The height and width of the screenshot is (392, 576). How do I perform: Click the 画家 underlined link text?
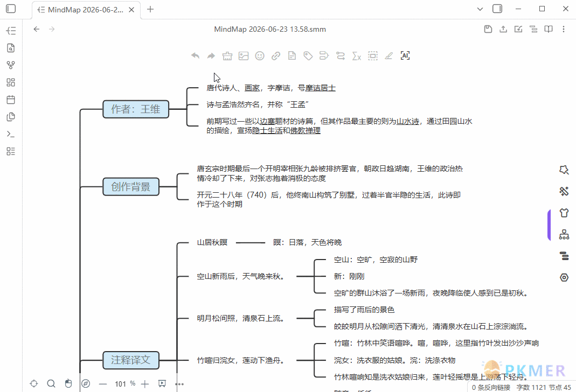click(x=252, y=88)
